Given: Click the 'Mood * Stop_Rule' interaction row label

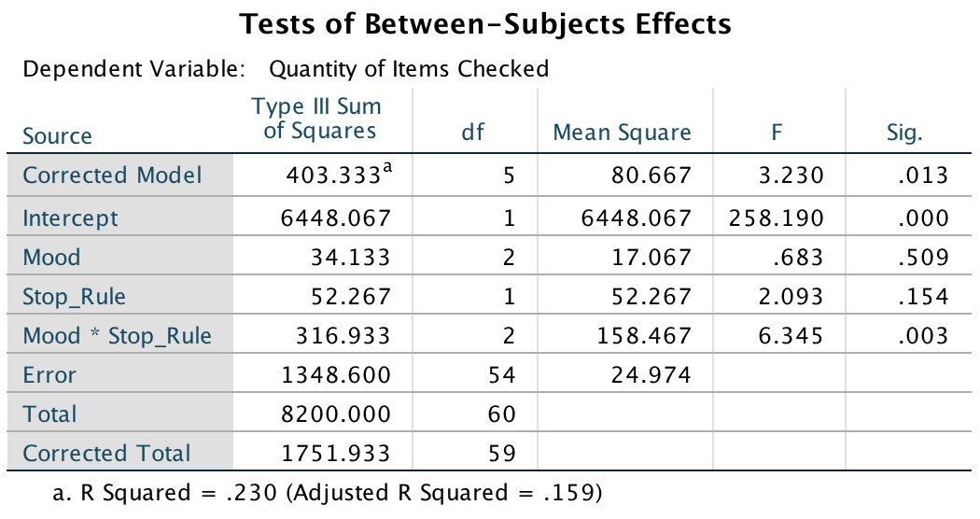Looking at the screenshot, I should click(x=118, y=336).
